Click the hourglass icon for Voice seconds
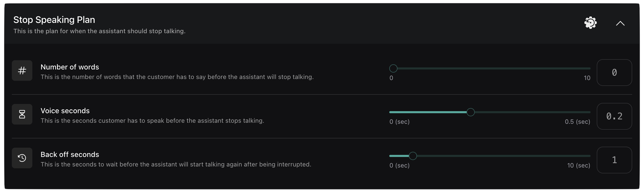Screen dimensions: 644x194 tap(22, 114)
